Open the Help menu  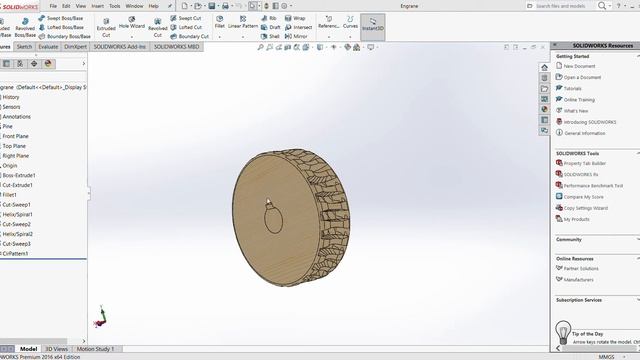pos(153,6)
